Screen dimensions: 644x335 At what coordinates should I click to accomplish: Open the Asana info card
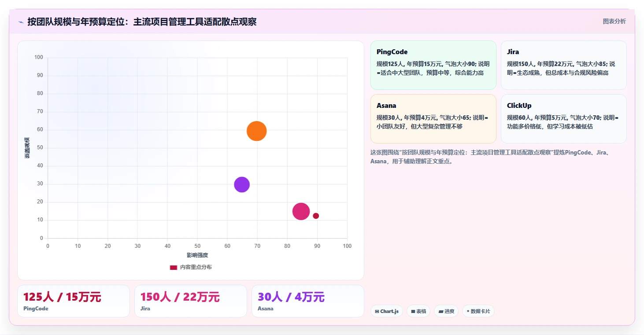(433, 119)
